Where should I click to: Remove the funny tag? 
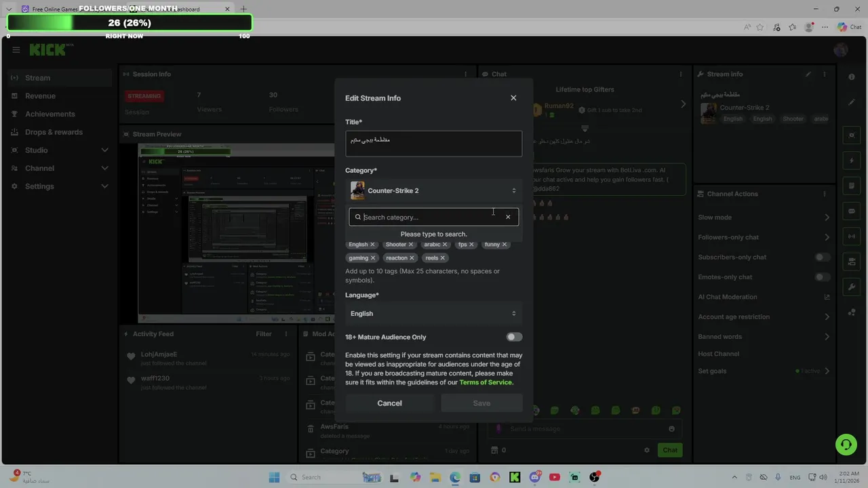click(x=505, y=245)
